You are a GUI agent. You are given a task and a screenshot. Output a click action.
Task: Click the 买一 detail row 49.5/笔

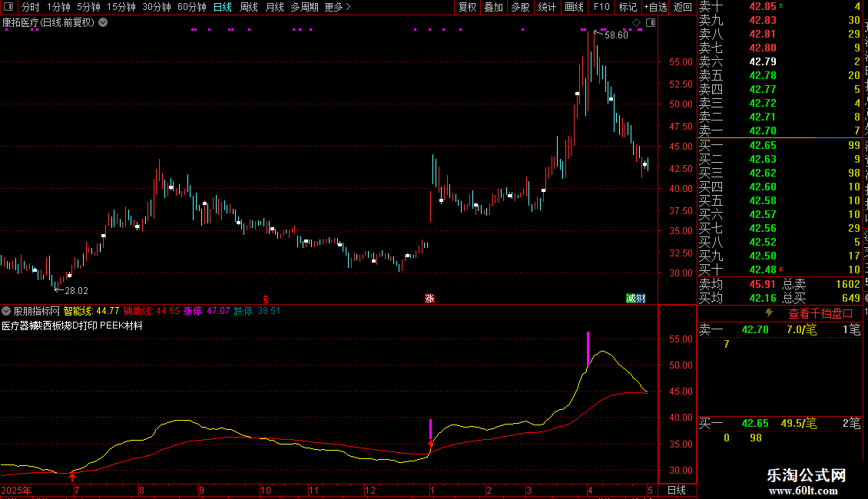point(780,424)
